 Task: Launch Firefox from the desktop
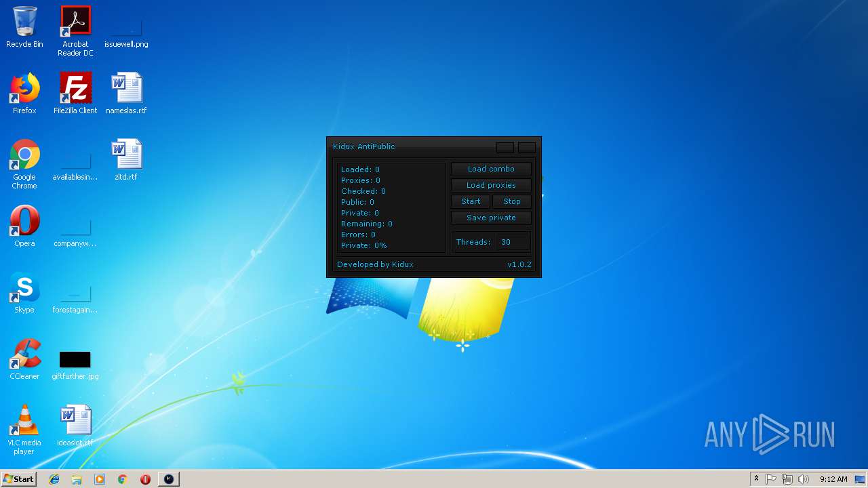[x=24, y=94]
